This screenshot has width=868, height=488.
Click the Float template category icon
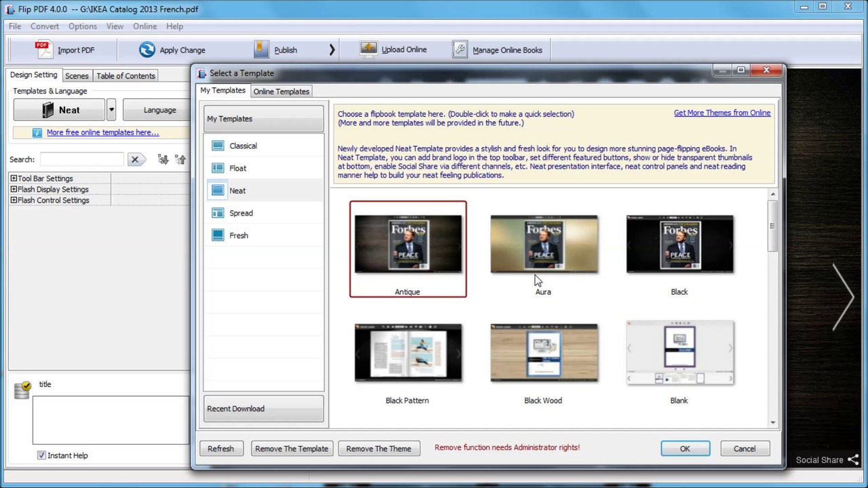point(218,168)
